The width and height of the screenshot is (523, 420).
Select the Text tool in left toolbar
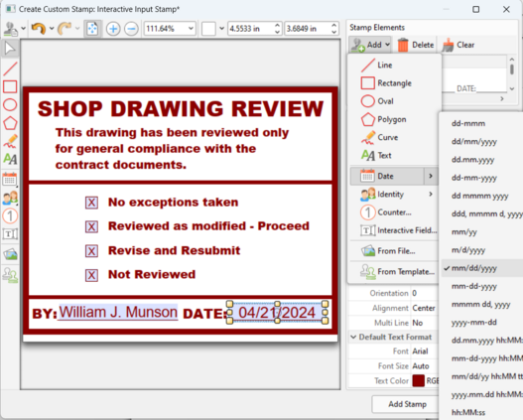(x=10, y=159)
